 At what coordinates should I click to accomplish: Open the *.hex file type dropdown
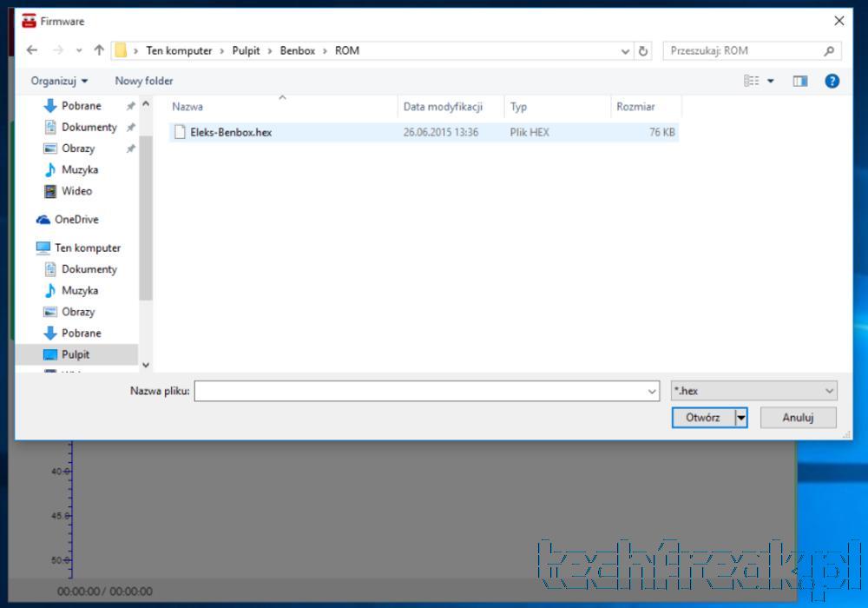pyautogui.click(x=753, y=391)
